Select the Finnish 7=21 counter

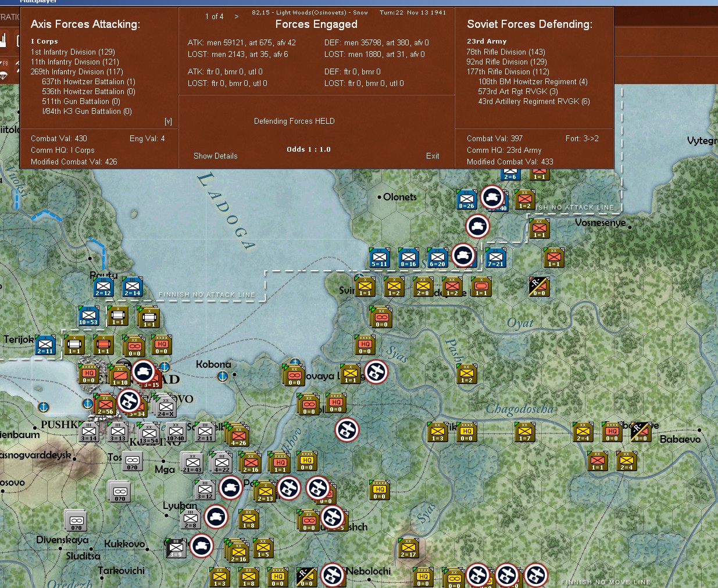click(496, 258)
